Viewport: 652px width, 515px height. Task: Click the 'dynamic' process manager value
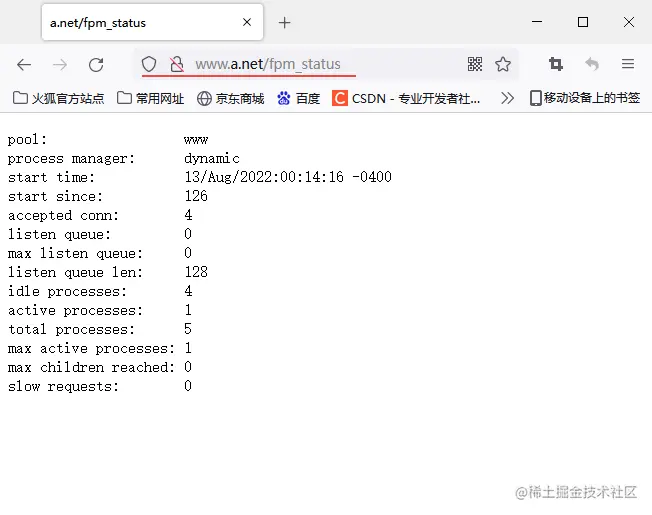(212, 159)
